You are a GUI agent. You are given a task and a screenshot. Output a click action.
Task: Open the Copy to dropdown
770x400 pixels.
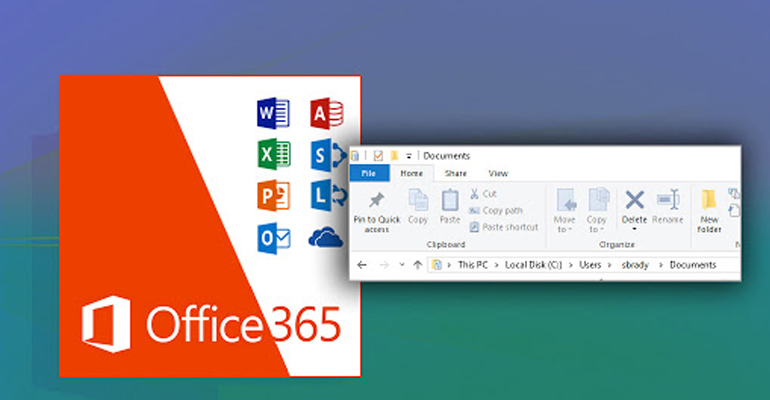pos(596,211)
